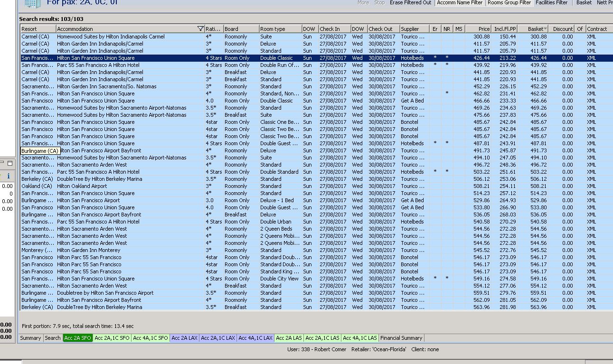Toggle the Facilities Filter option
The width and height of the screenshot is (613, 364).
pyautogui.click(x=551, y=3)
